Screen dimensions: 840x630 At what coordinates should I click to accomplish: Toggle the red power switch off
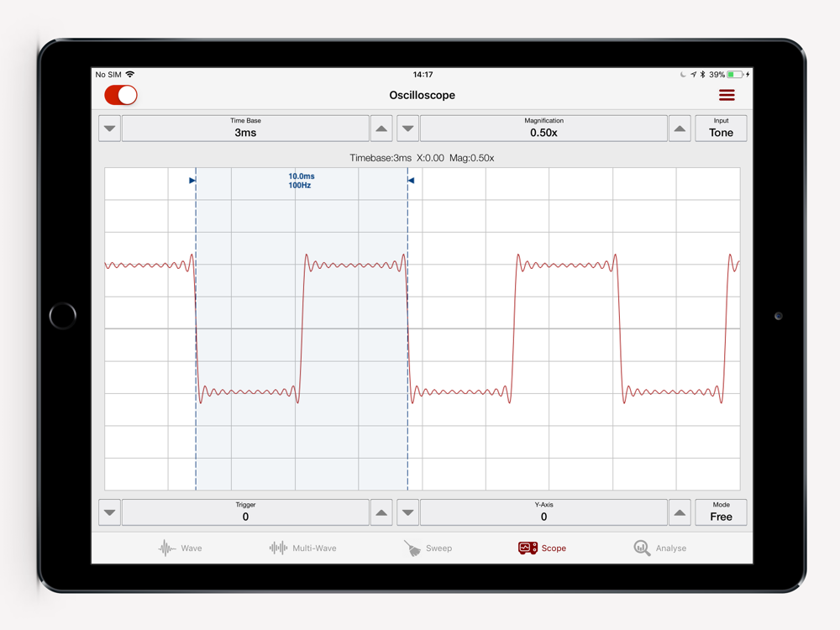(120, 96)
